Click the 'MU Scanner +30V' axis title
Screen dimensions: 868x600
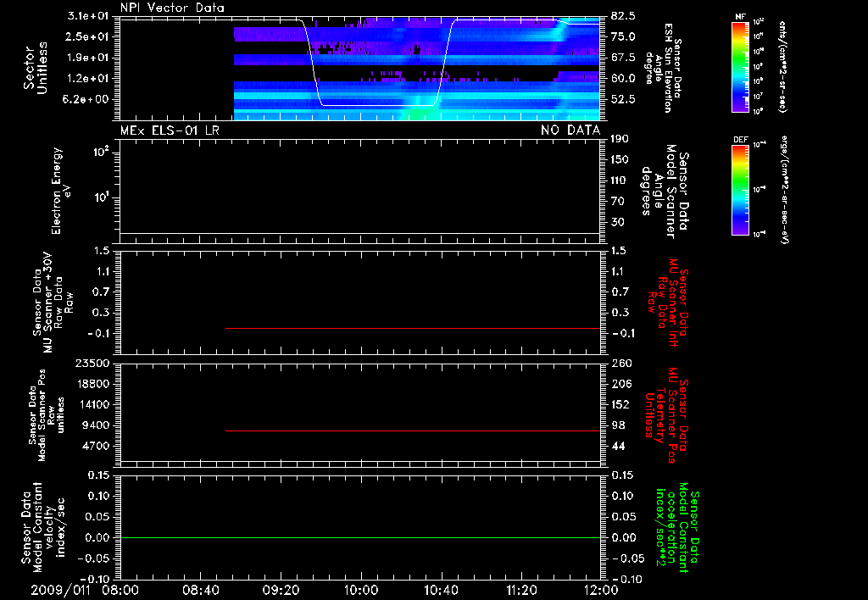coord(53,303)
